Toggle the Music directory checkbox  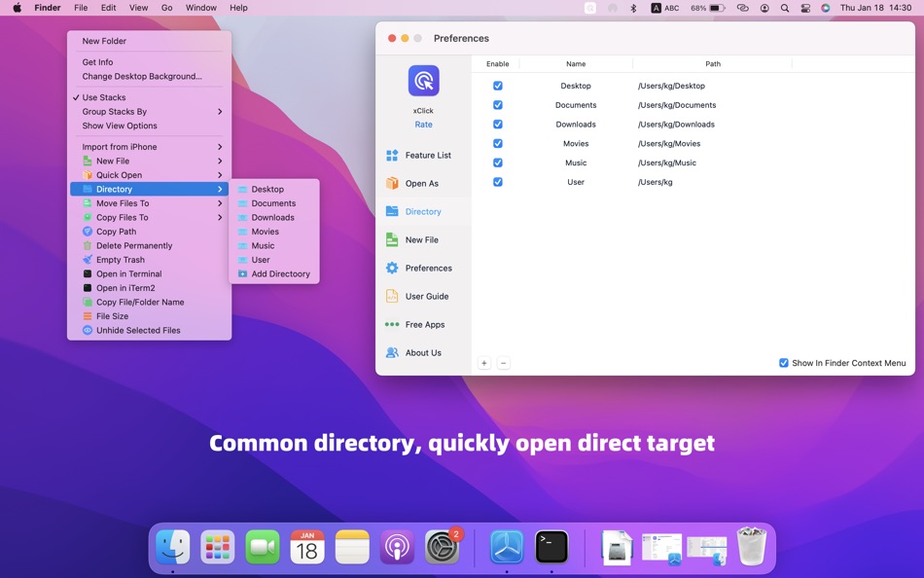pyautogui.click(x=498, y=163)
